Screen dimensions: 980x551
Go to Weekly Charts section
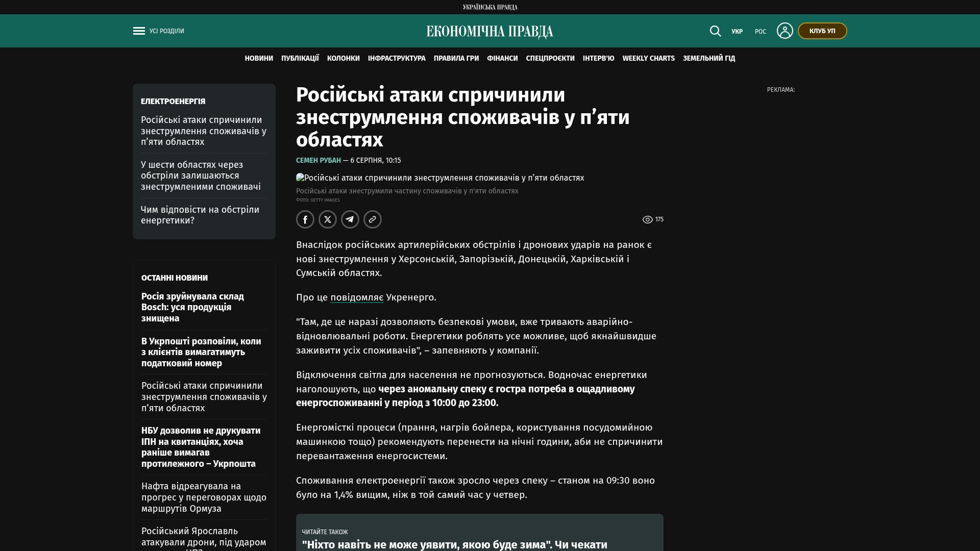point(649,59)
